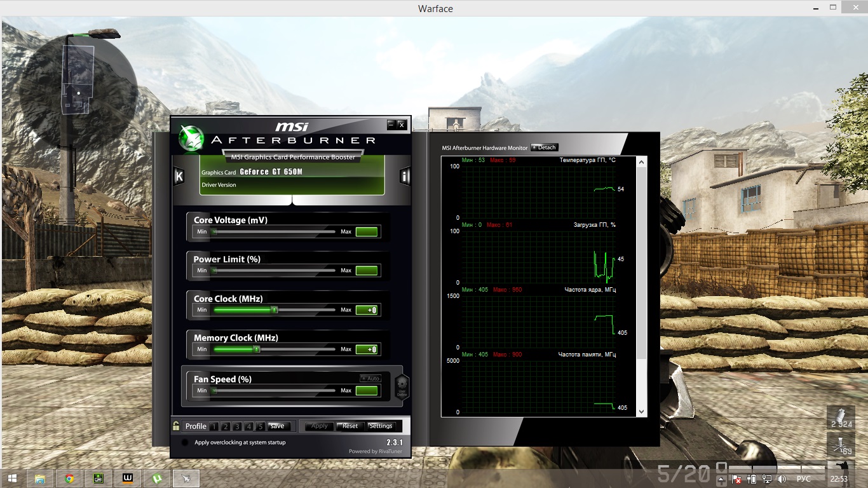
Task: Open the Windows Start button
Action: [12, 478]
